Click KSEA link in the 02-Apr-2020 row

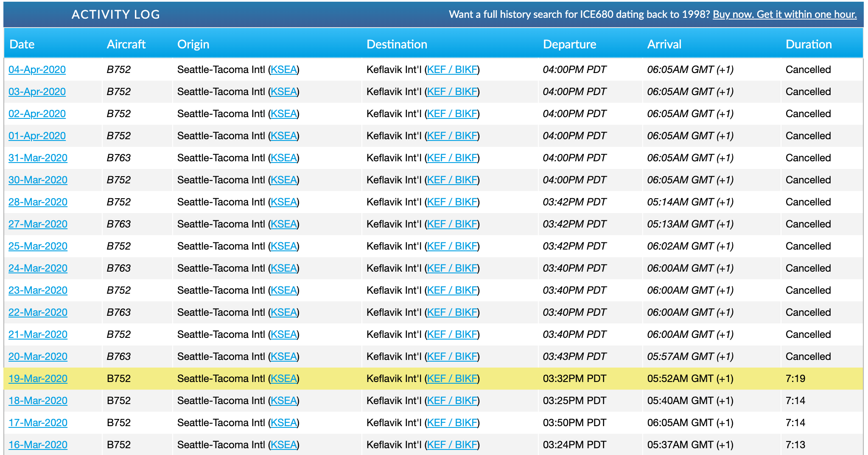click(x=283, y=114)
